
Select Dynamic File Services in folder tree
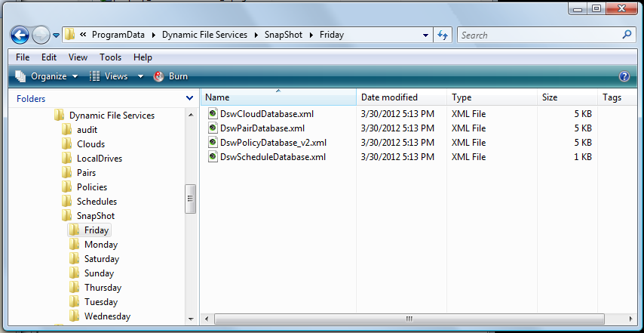coord(104,116)
